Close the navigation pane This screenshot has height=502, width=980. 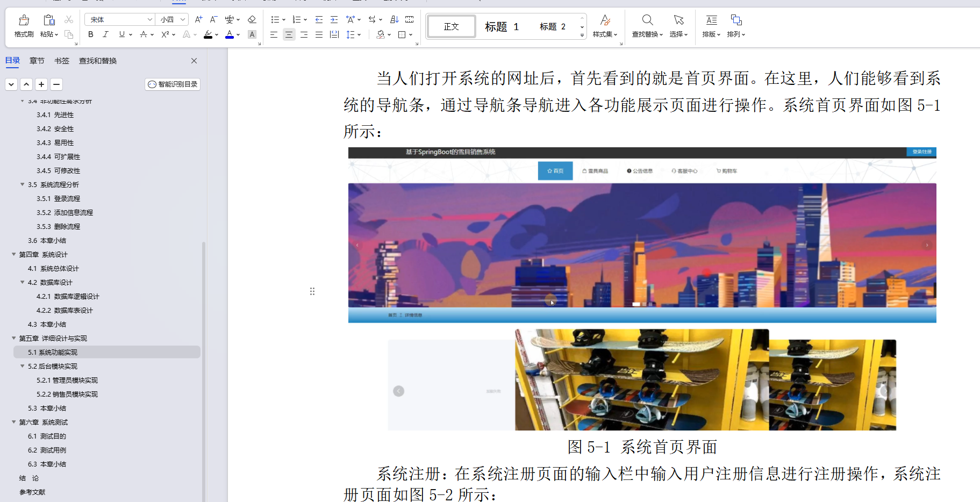[194, 61]
